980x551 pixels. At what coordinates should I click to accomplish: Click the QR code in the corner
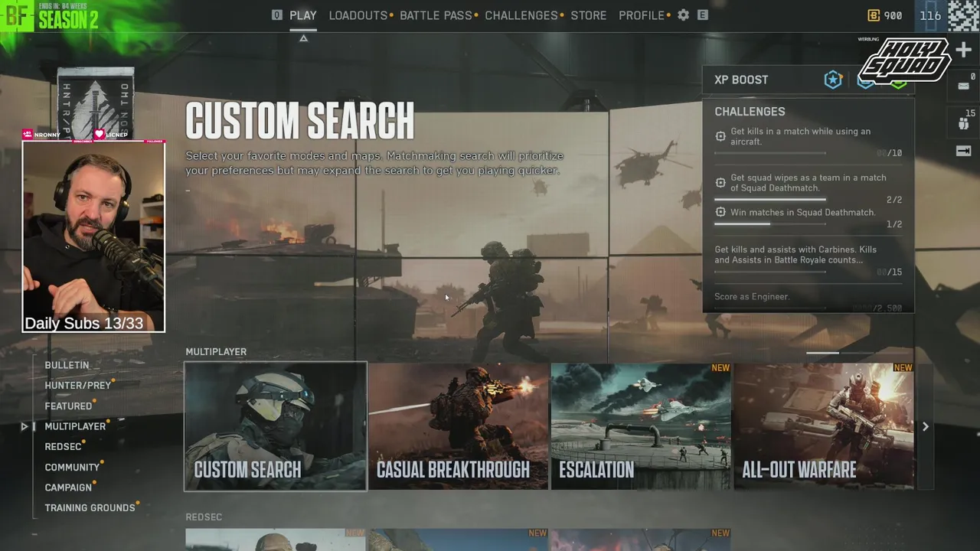click(964, 15)
